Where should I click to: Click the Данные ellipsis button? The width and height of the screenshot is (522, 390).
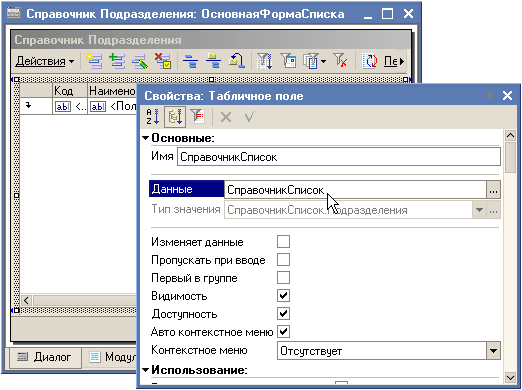click(x=494, y=190)
